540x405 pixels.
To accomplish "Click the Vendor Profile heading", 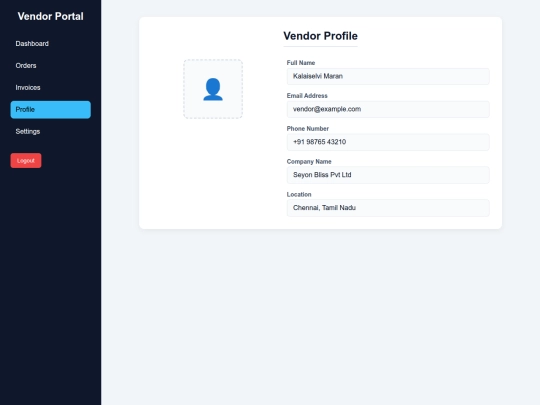I will [x=320, y=36].
